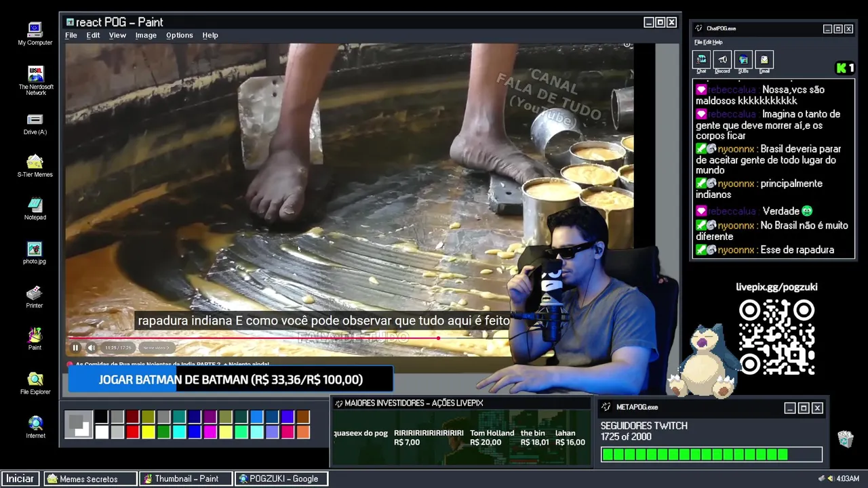Open the Help menu in Paint
The image size is (868, 488).
coord(210,35)
